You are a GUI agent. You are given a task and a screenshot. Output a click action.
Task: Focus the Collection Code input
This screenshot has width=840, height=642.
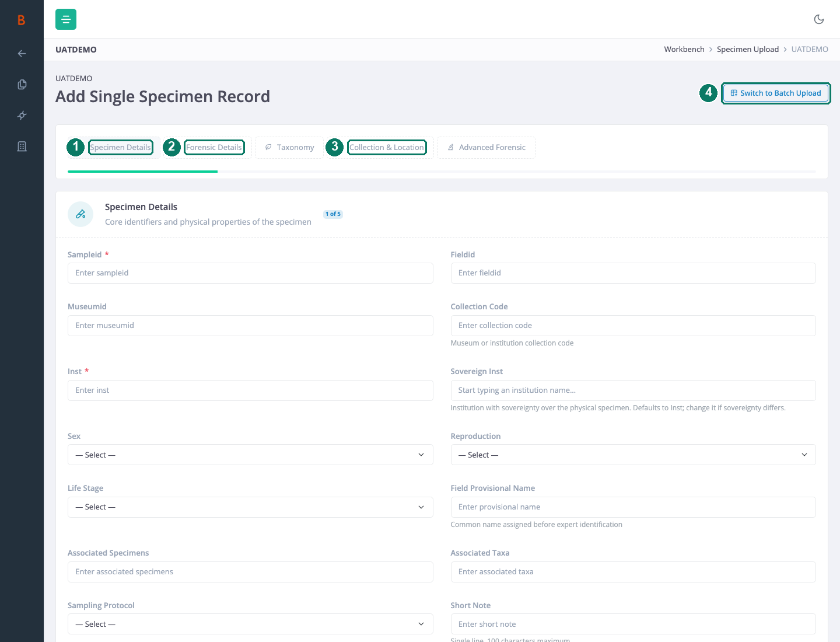point(633,326)
